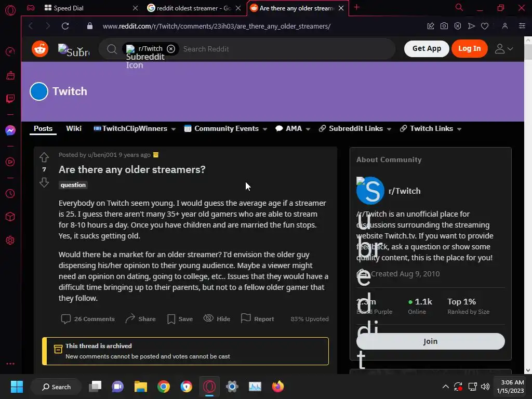The height and width of the screenshot is (399, 532).
Task: Downvote the older streamers post
Action: pyautogui.click(x=44, y=182)
